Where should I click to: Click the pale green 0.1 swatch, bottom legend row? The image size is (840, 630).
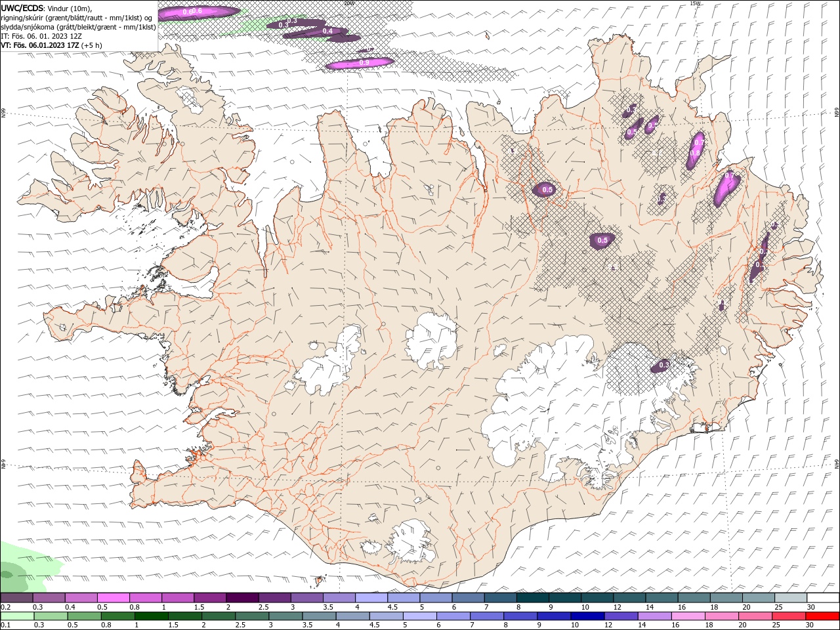(x=17, y=616)
